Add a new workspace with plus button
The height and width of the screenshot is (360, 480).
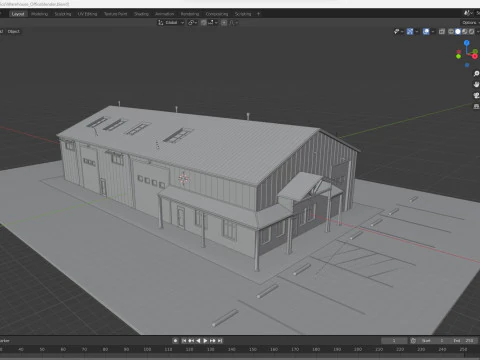coord(258,14)
